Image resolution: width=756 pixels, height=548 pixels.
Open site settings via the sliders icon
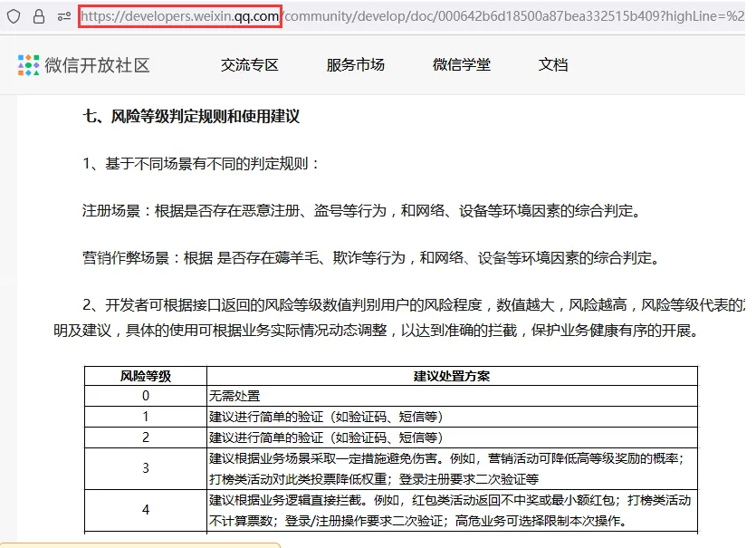[62, 15]
